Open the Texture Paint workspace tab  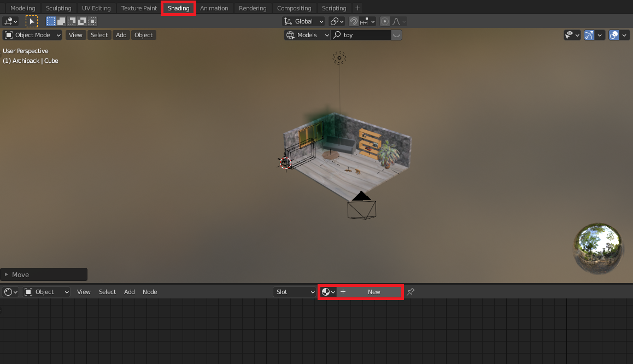(x=139, y=8)
